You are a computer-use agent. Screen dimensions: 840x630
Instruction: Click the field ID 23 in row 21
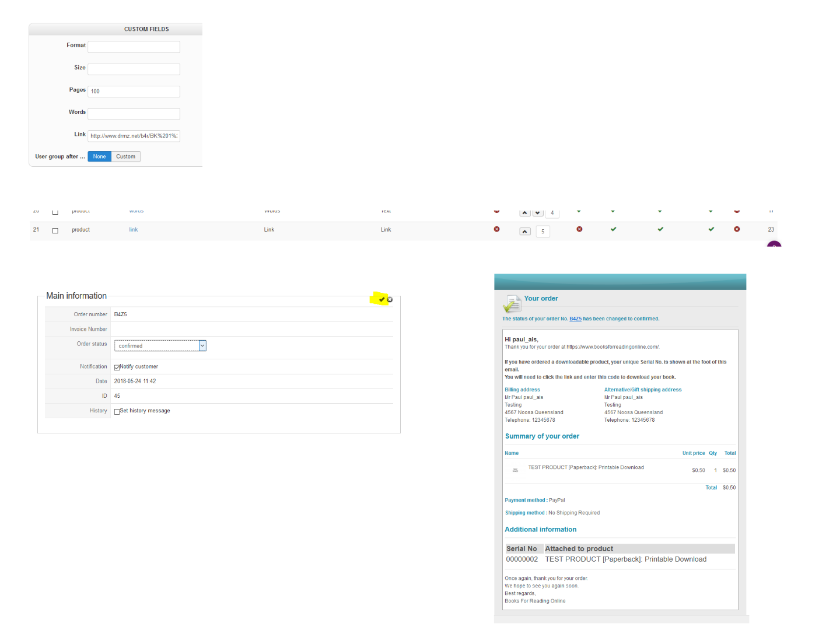(771, 230)
